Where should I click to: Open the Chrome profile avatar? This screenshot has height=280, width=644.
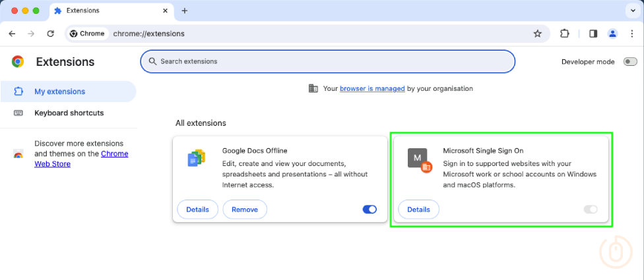(612, 34)
